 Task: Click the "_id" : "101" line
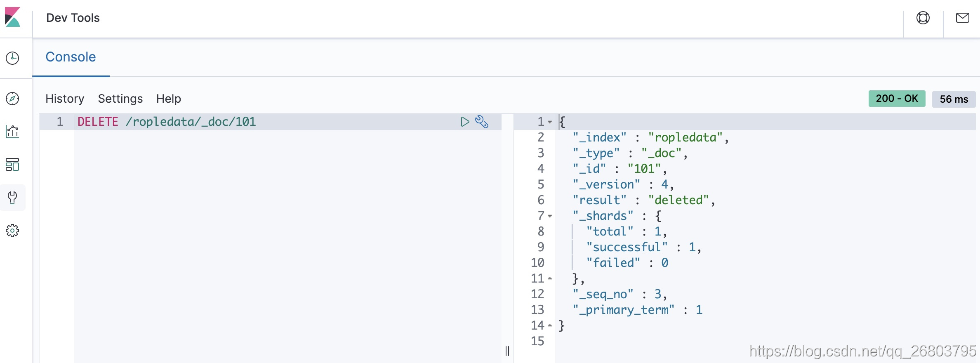(x=620, y=169)
